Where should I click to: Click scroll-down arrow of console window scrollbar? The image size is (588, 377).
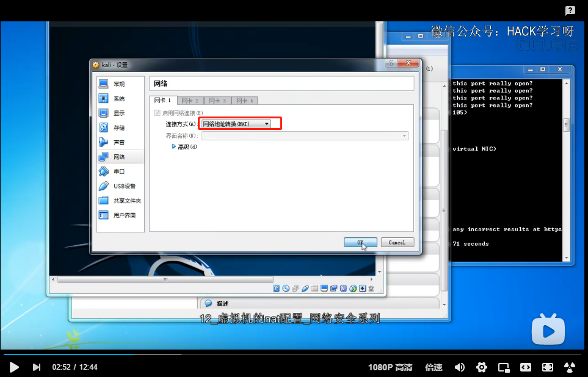[567, 258]
